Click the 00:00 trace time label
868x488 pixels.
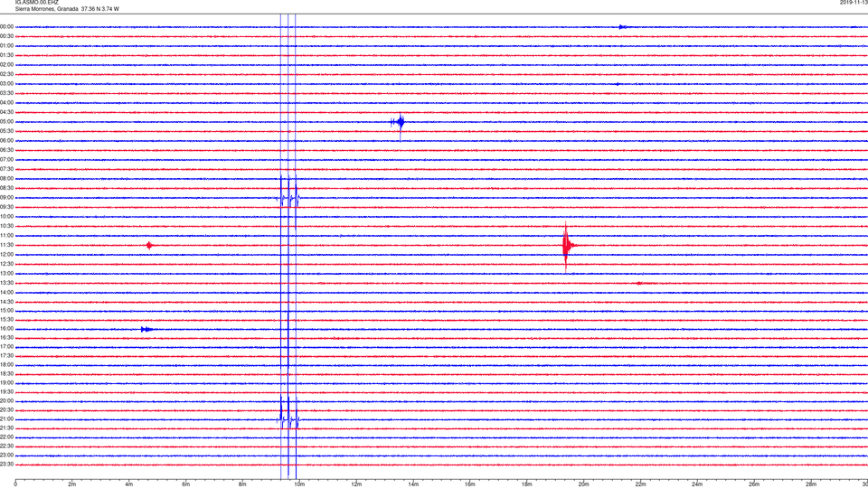coord(6,26)
